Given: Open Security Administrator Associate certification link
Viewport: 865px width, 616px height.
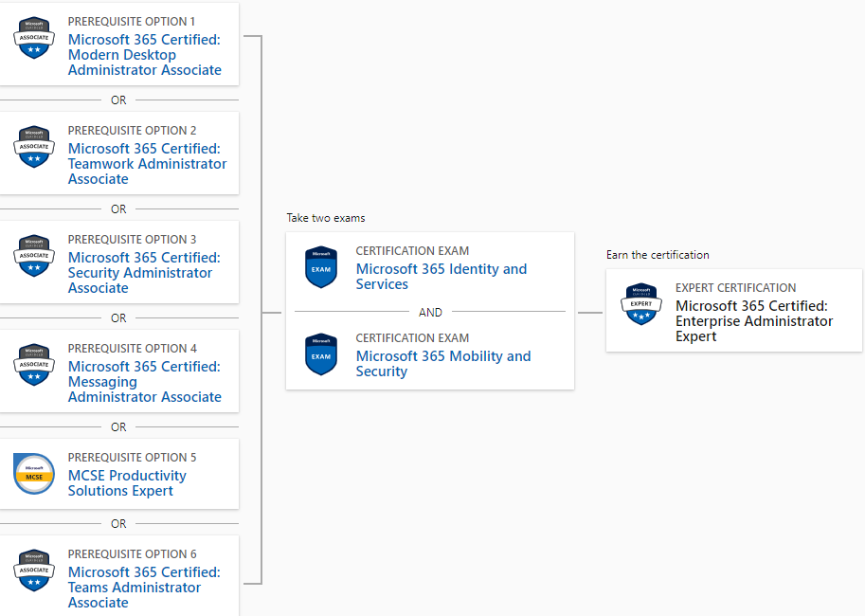Looking at the screenshot, I should pyautogui.click(x=144, y=273).
